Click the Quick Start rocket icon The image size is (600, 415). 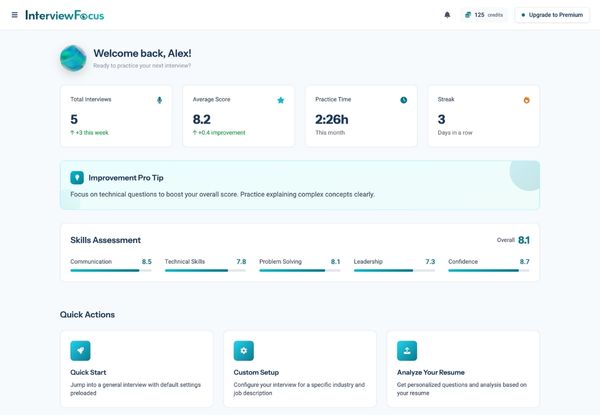tap(80, 350)
